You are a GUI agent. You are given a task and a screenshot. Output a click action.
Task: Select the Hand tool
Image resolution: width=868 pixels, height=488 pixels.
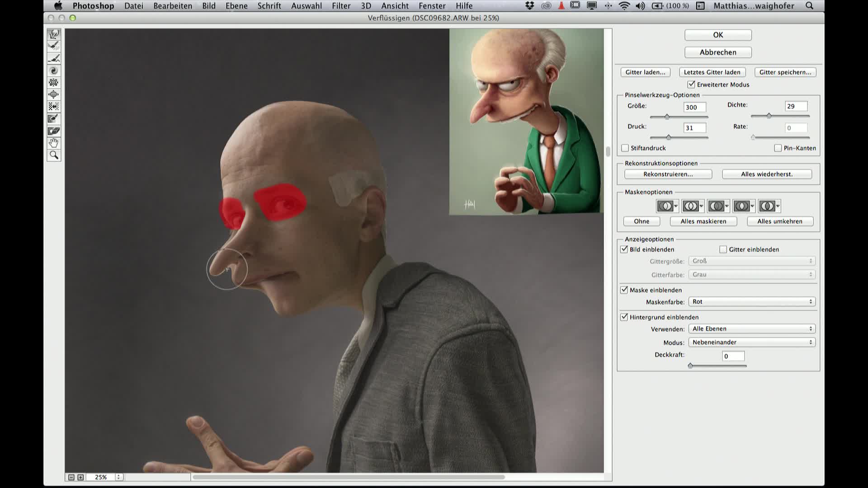tap(54, 143)
